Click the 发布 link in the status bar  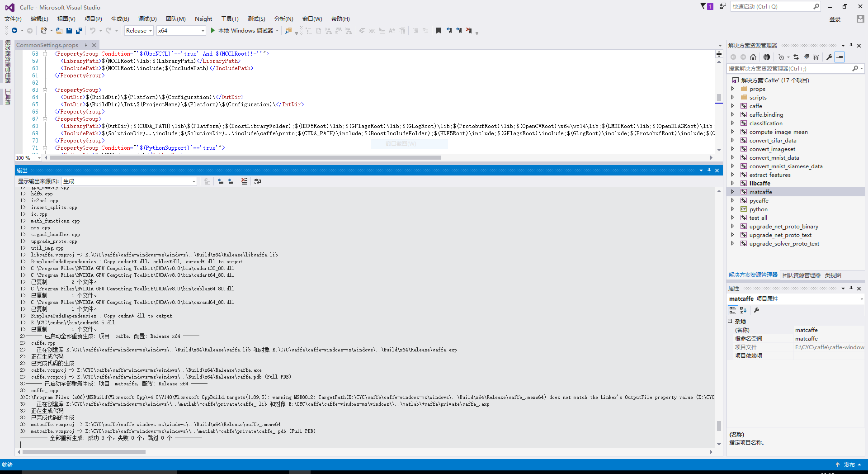click(x=850, y=465)
